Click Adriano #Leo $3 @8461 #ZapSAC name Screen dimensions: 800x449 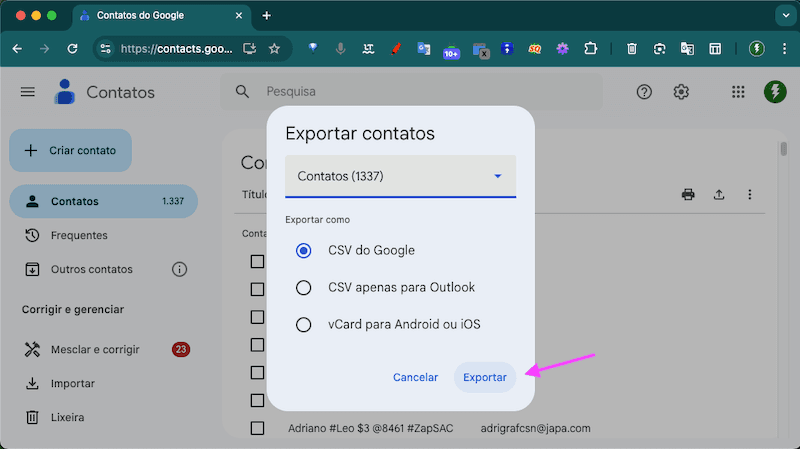[x=370, y=429]
